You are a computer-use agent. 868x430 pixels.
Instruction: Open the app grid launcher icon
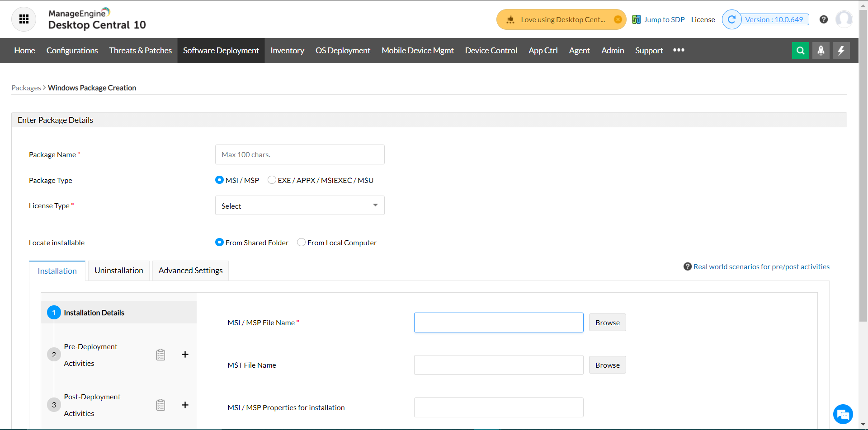pos(24,19)
